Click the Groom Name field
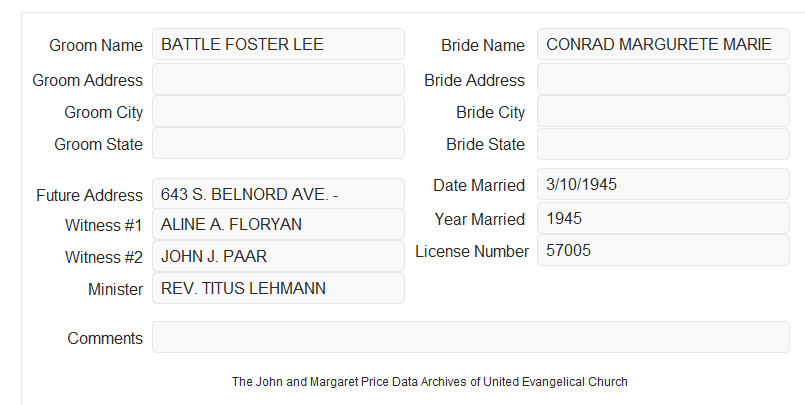Image resolution: width=805 pixels, height=405 pixels. click(x=278, y=44)
